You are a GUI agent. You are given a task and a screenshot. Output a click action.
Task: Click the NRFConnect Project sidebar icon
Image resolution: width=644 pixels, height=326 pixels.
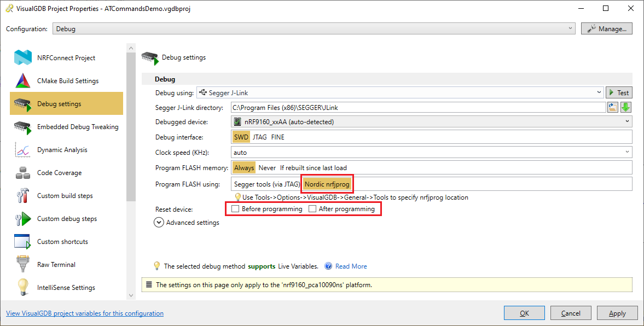pyautogui.click(x=22, y=57)
